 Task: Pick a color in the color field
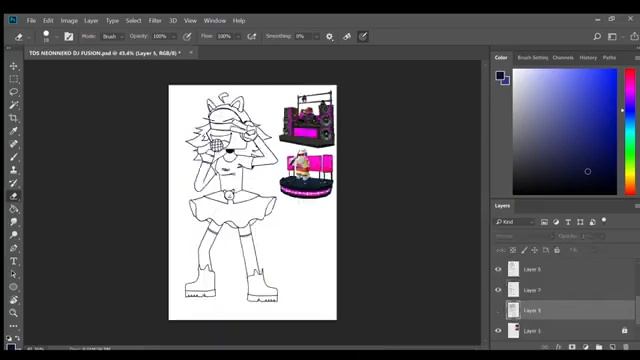click(x=565, y=131)
